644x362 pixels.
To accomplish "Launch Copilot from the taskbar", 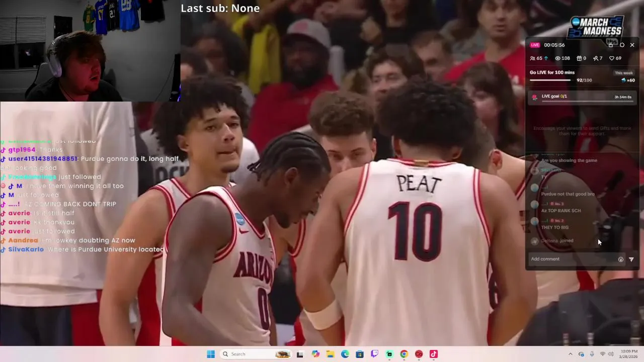I will coord(315,354).
